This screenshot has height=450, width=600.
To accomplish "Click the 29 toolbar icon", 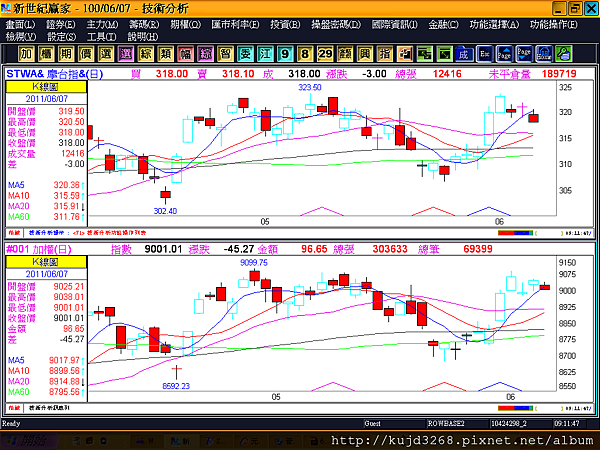I will tap(325, 54).
